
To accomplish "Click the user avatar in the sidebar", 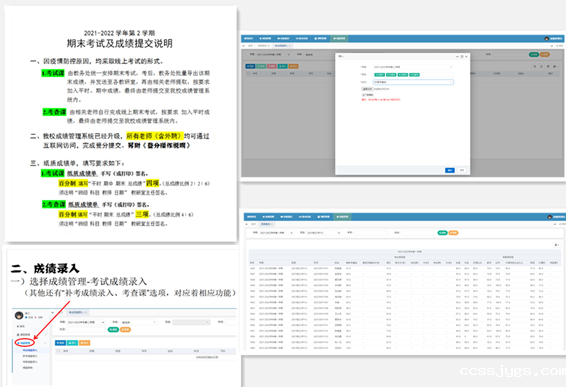I will [19, 316].
